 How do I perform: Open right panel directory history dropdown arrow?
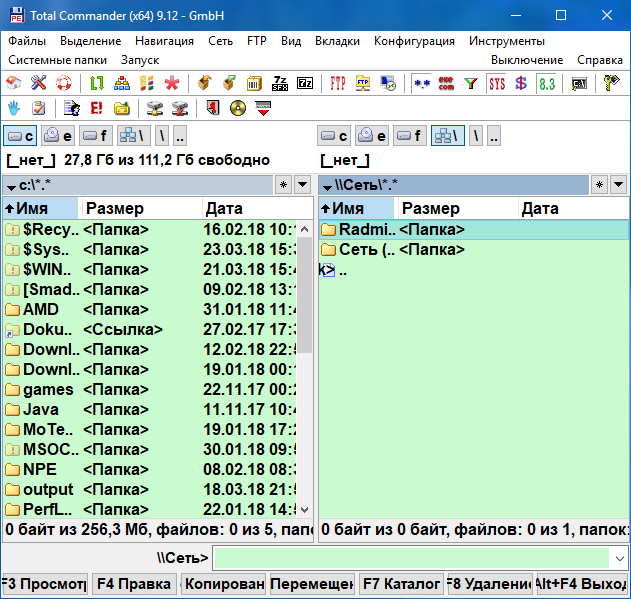tap(619, 185)
